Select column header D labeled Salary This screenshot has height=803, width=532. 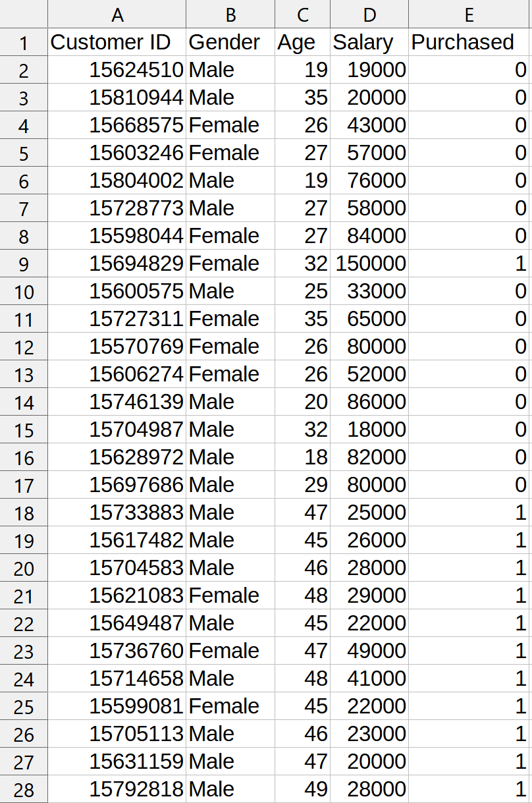[369, 14]
